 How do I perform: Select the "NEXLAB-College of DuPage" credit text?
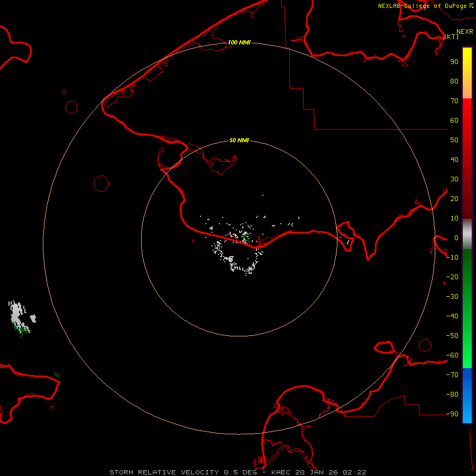pos(422,6)
